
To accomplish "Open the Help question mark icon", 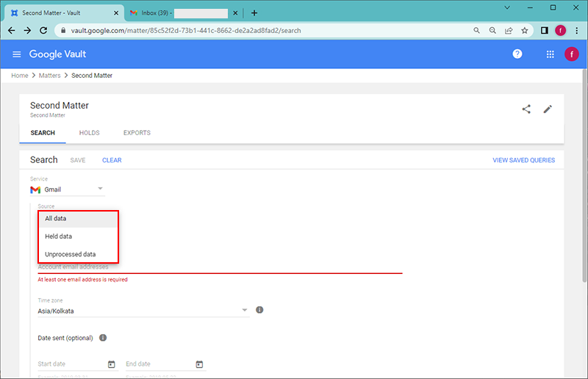I will coord(517,54).
